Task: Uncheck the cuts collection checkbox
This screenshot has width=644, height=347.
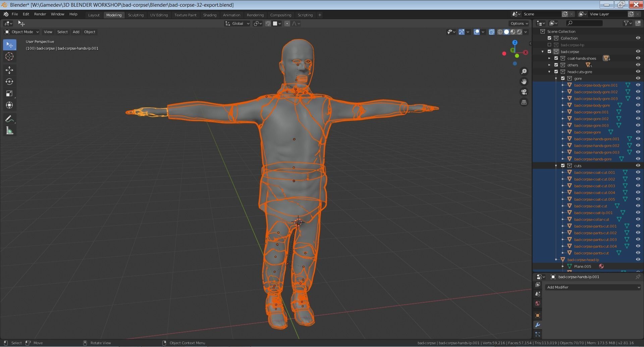Action: click(x=563, y=166)
